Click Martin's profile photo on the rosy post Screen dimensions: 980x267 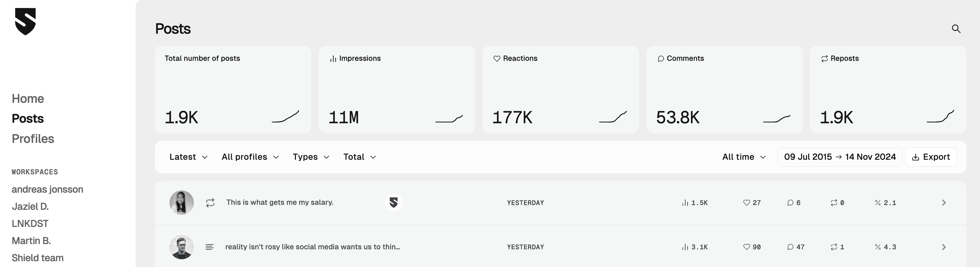[181, 247]
